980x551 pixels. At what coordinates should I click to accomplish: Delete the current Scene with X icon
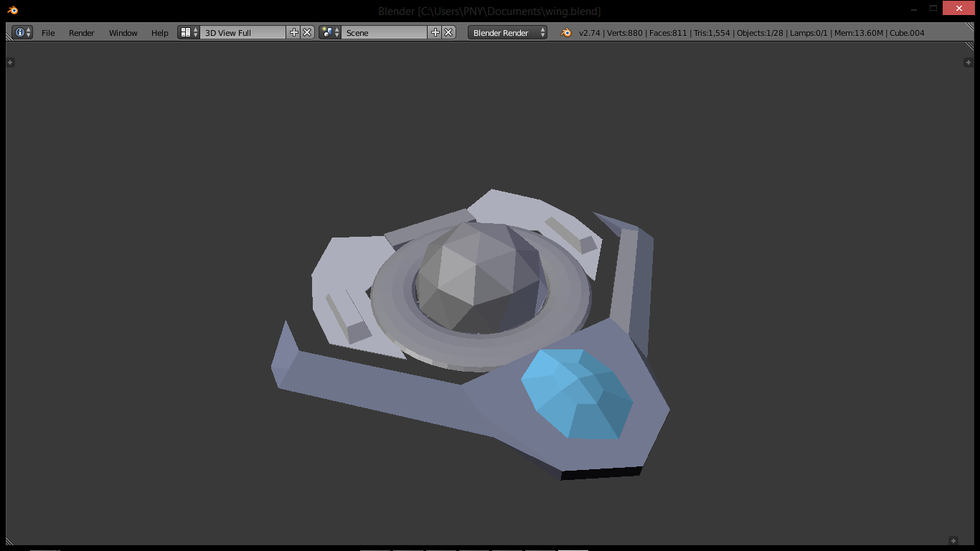click(x=448, y=32)
